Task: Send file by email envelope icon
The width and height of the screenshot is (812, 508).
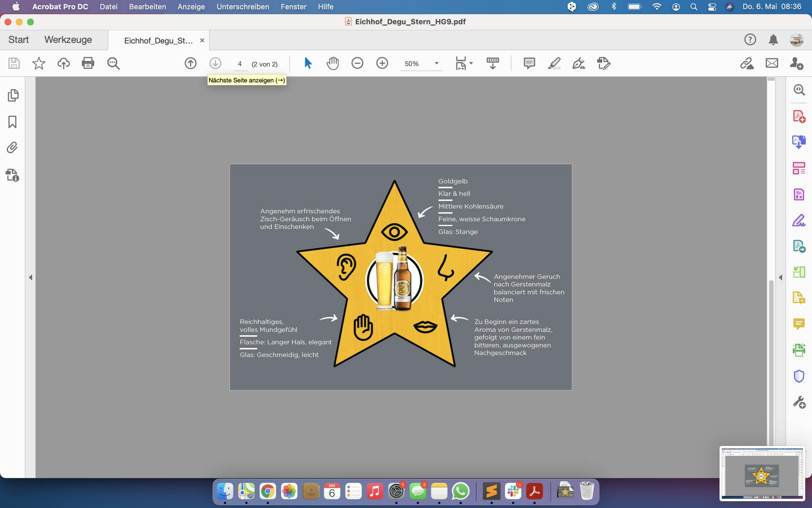Action: [x=772, y=63]
